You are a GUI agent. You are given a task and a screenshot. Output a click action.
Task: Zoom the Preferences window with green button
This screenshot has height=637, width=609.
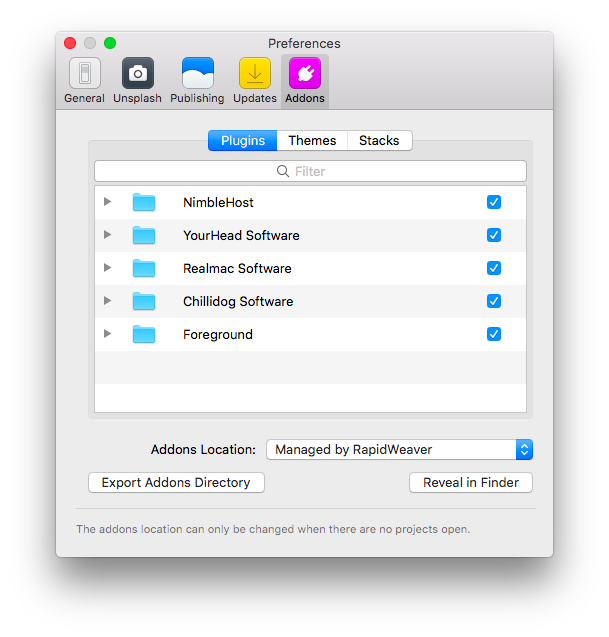(x=110, y=43)
